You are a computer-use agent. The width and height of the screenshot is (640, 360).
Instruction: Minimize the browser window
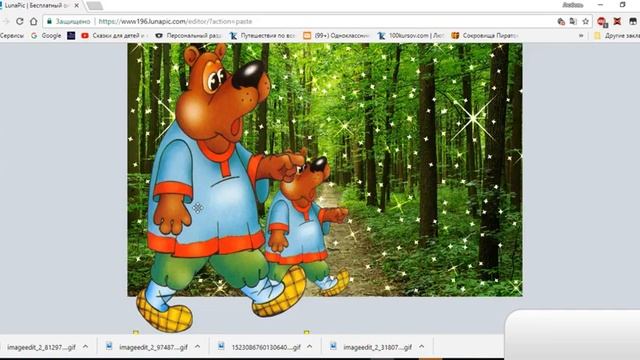tap(600, 5)
